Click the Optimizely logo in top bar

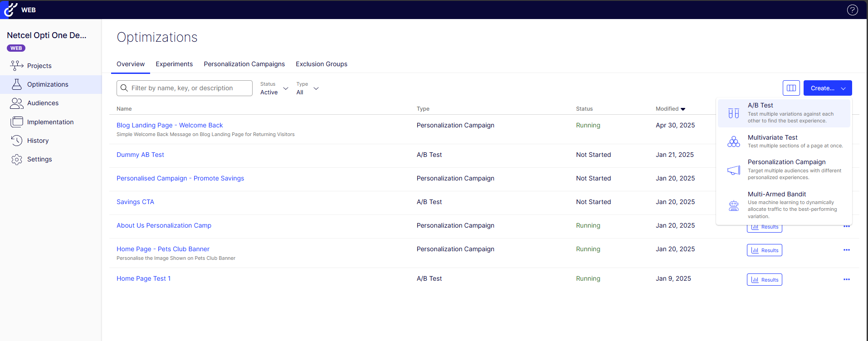[10, 10]
